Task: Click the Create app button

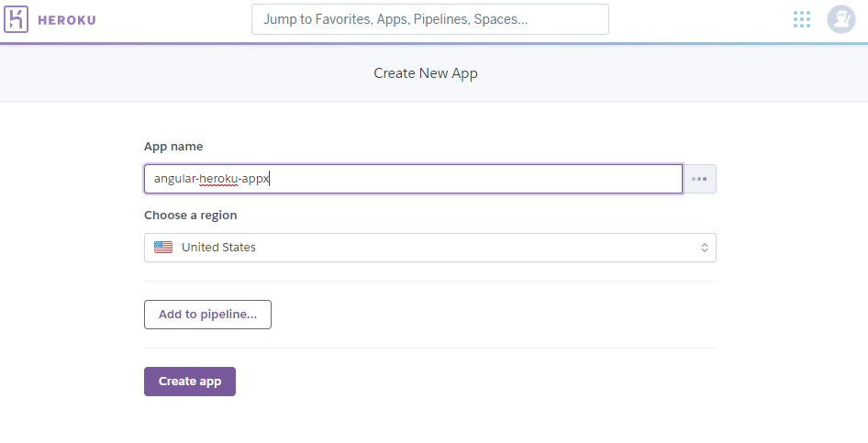Action: [x=190, y=382]
